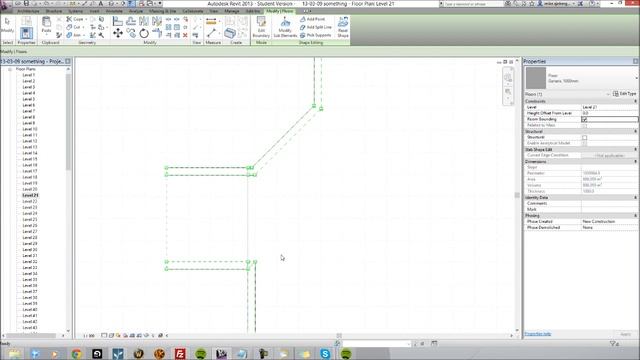Collapse the Constraints section

[636, 101]
